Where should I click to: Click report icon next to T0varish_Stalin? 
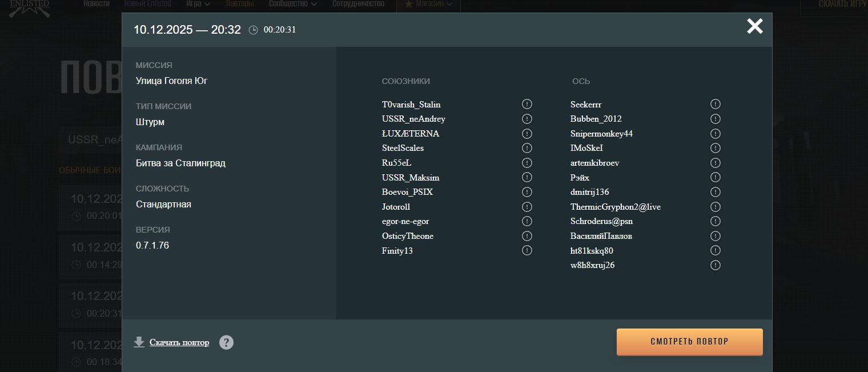[x=527, y=104]
